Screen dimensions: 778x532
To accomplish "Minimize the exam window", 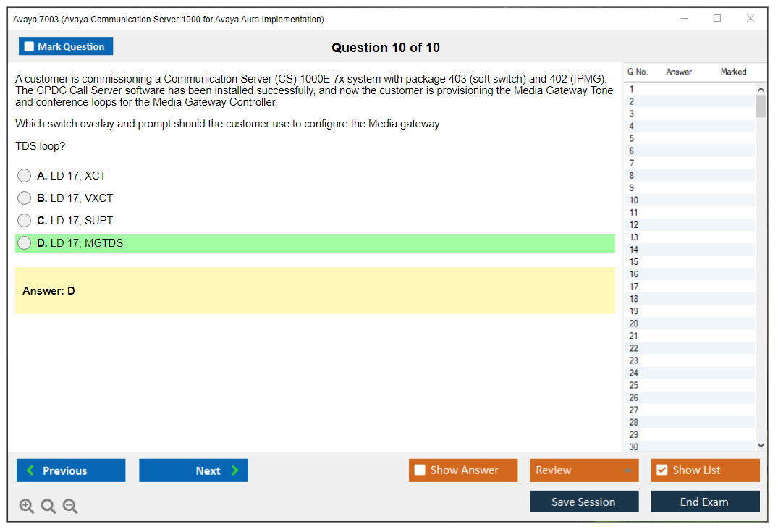I will click(x=684, y=19).
